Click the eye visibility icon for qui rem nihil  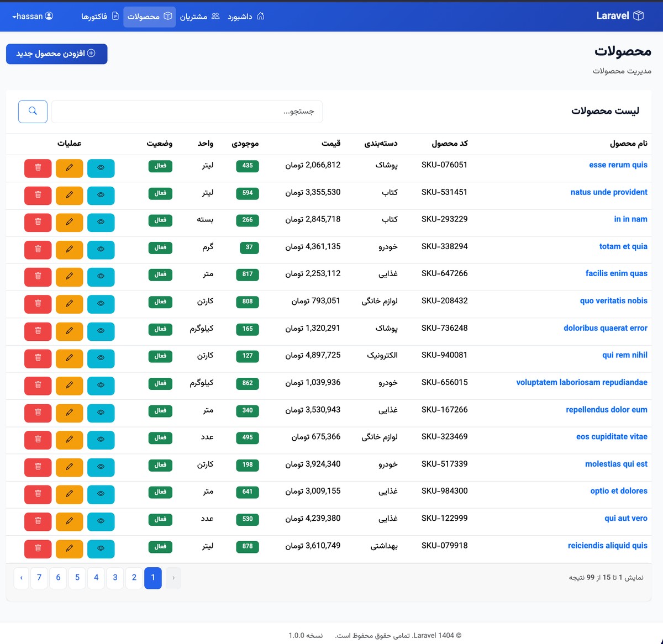(x=101, y=358)
